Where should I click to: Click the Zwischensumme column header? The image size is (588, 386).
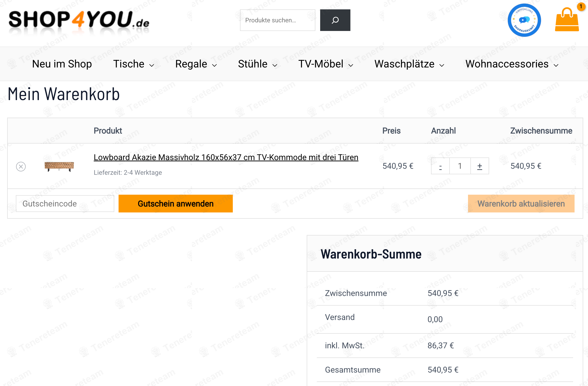point(541,131)
